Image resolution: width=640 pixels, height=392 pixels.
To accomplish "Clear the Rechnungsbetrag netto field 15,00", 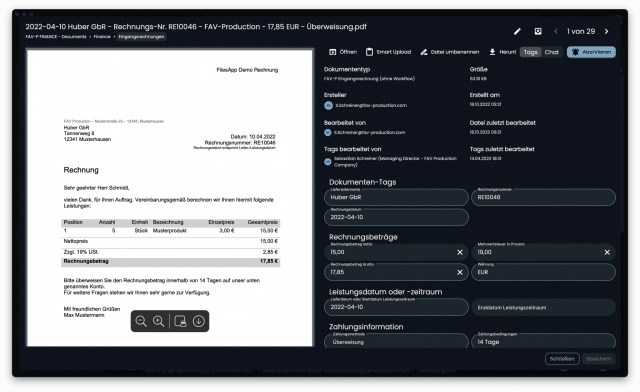I will pos(460,252).
